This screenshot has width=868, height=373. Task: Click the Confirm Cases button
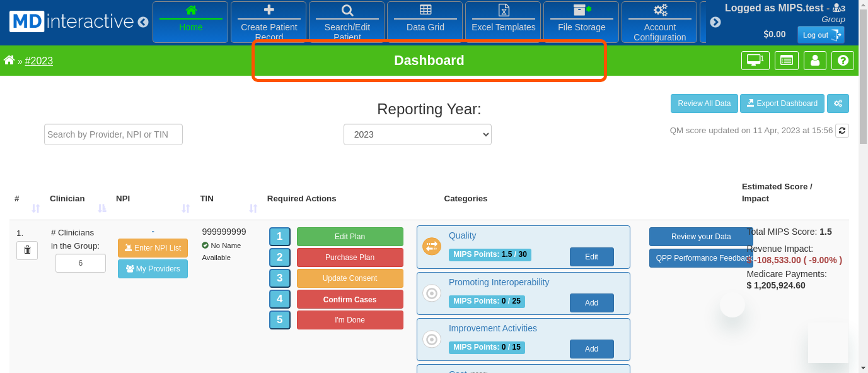350,300
